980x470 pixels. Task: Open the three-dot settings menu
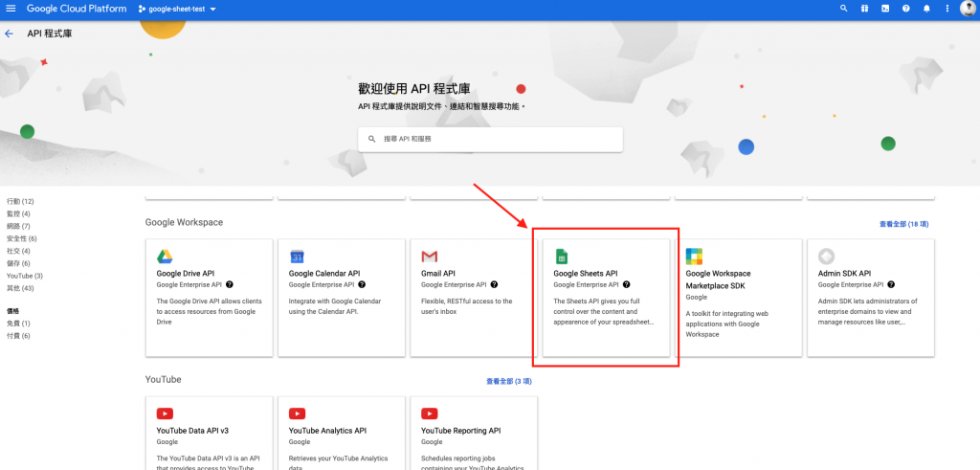947,9
